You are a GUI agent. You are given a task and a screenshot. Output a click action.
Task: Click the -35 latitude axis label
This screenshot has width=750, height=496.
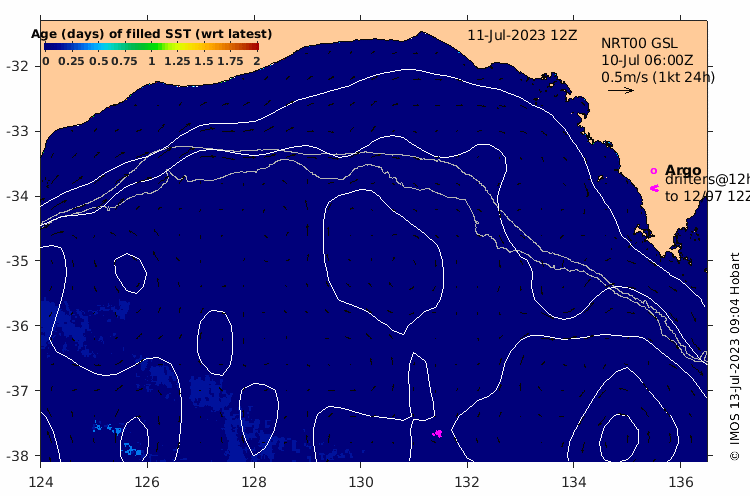19,261
